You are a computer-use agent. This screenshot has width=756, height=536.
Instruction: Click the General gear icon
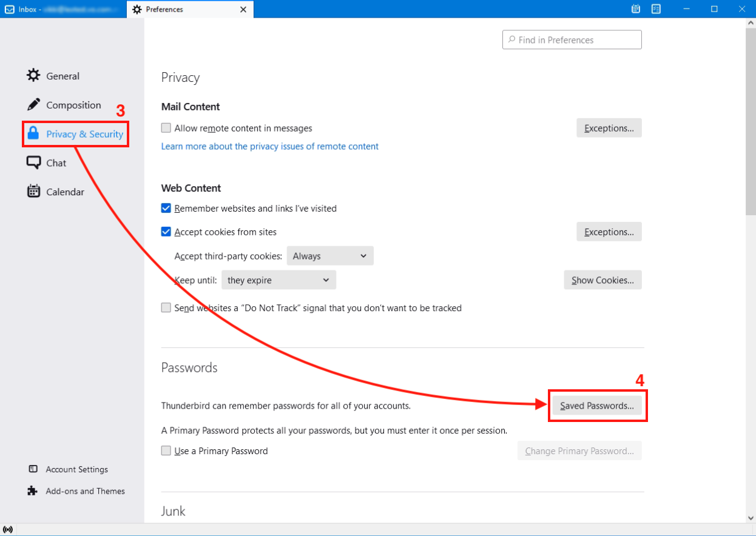pos(33,76)
